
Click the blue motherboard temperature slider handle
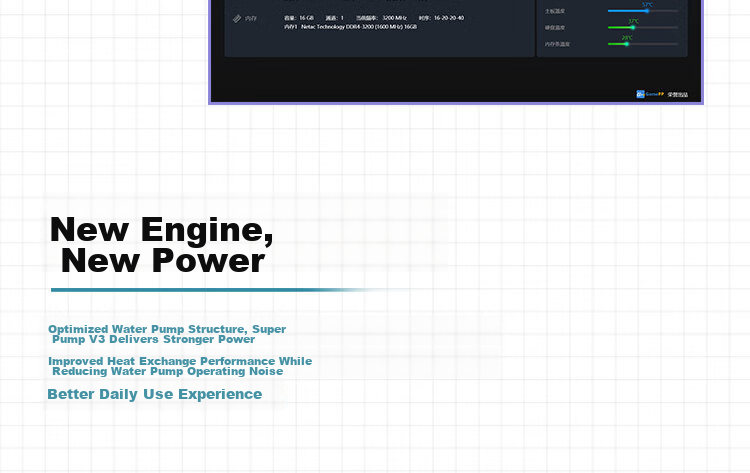647,11
